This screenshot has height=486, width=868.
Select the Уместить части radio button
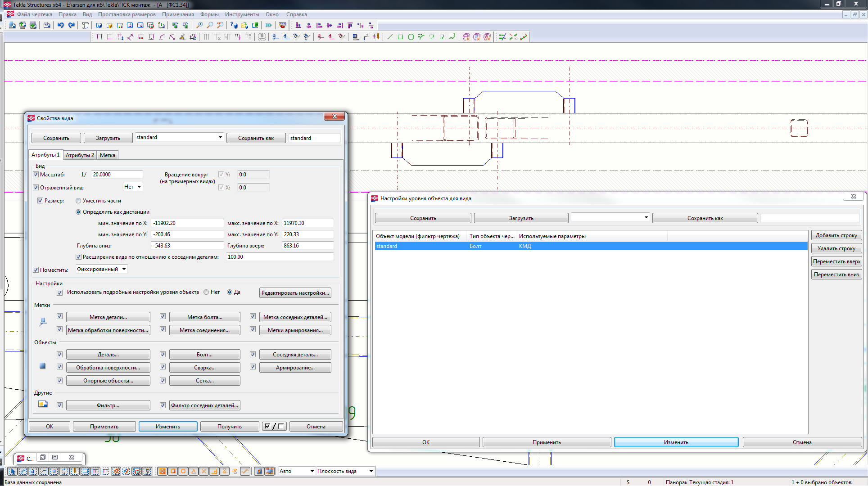(x=78, y=201)
